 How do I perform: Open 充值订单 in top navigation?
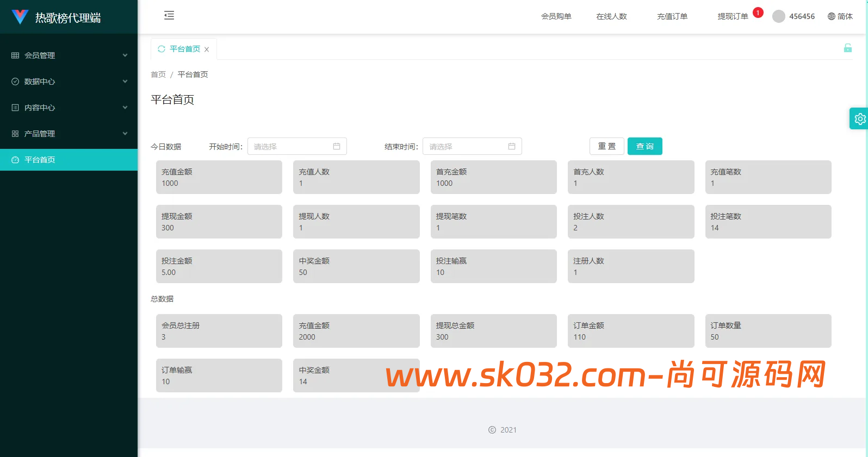pyautogui.click(x=672, y=16)
